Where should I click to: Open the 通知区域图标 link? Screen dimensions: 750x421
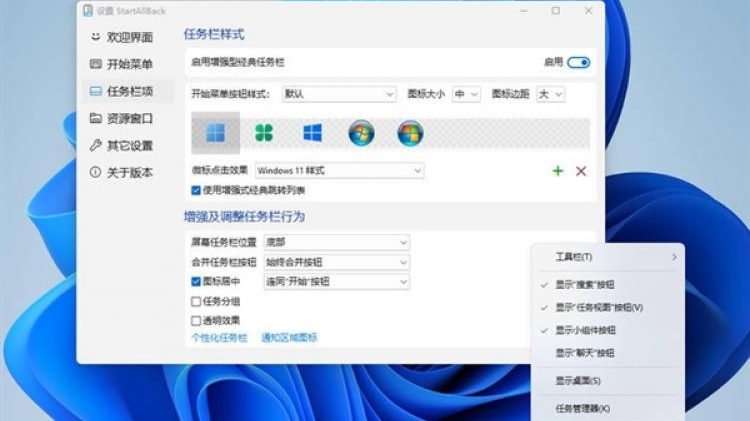click(289, 338)
